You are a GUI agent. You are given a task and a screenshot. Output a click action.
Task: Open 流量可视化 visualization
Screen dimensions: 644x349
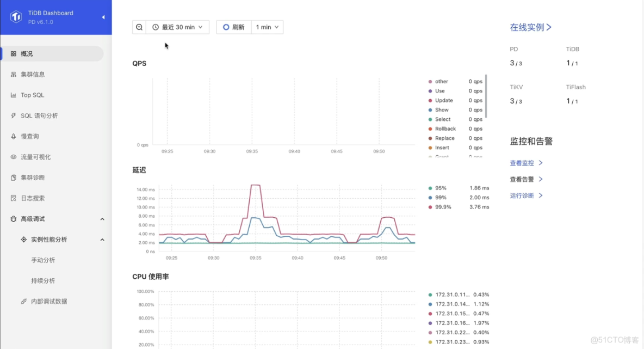pyautogui.click(x=37, y=157)
